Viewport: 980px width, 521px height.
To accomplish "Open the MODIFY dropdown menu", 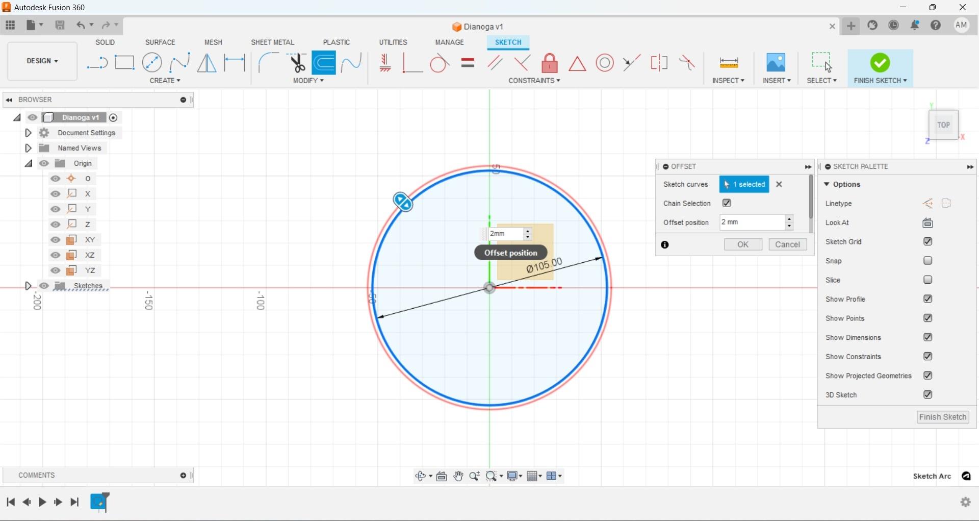I will 308,81.
